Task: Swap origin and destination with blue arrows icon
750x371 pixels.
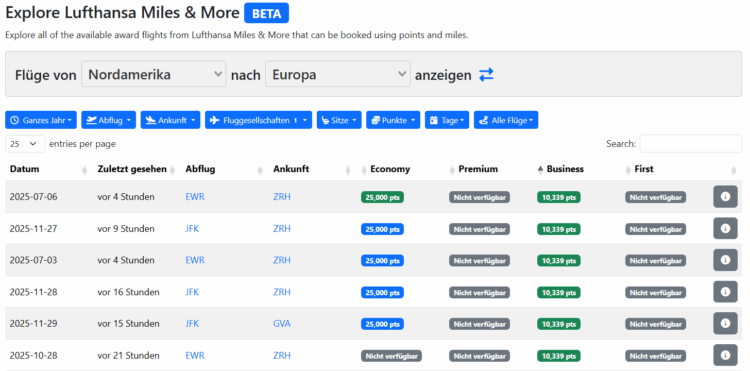Action: point(486,75)
